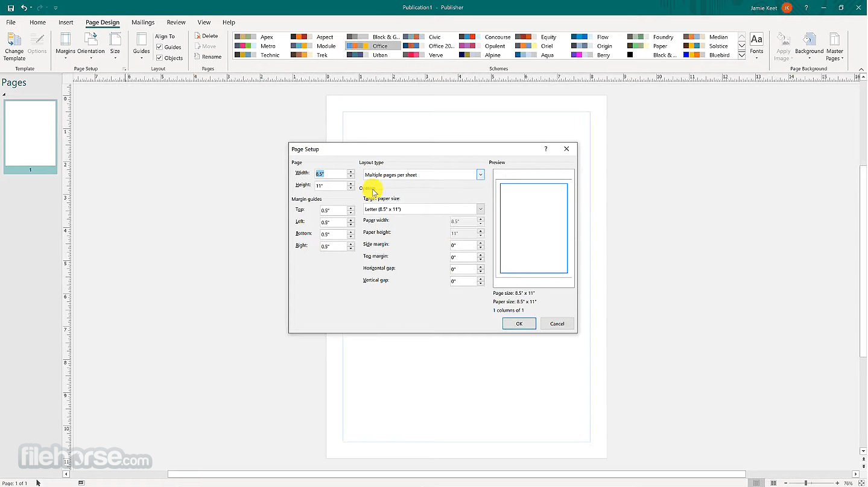Apply the Bluebird color scheme
This screenshot has height=487, width=868.
click(709, 55)
